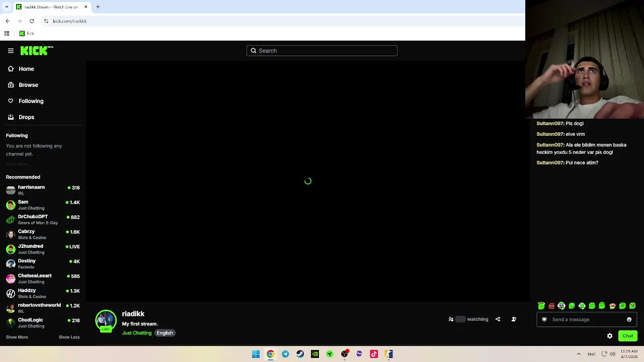Open Cabrzy recommended channel
This screenshot has height=362, width=644.
pyautogui.click(x=43, y=234)
